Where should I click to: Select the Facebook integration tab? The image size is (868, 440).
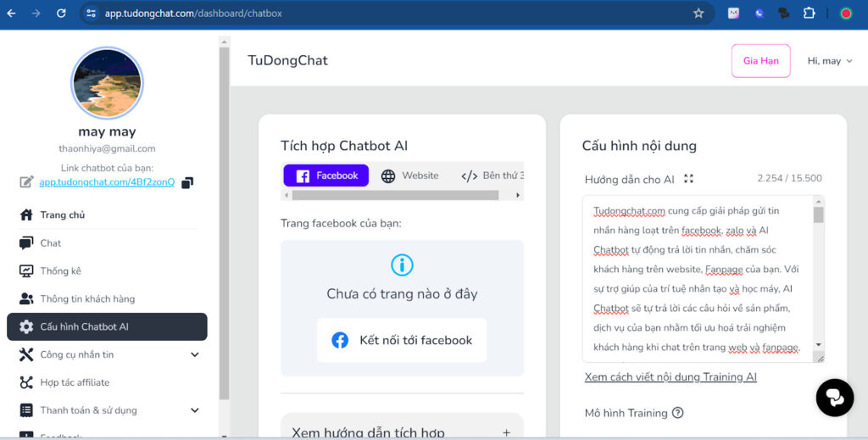tap(326, 175)
